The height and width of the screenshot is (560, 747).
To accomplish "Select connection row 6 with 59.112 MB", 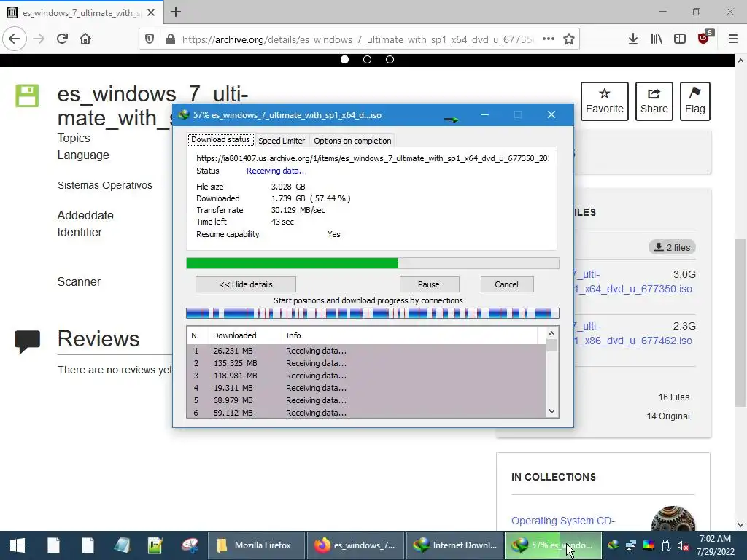I will point(366,413).
